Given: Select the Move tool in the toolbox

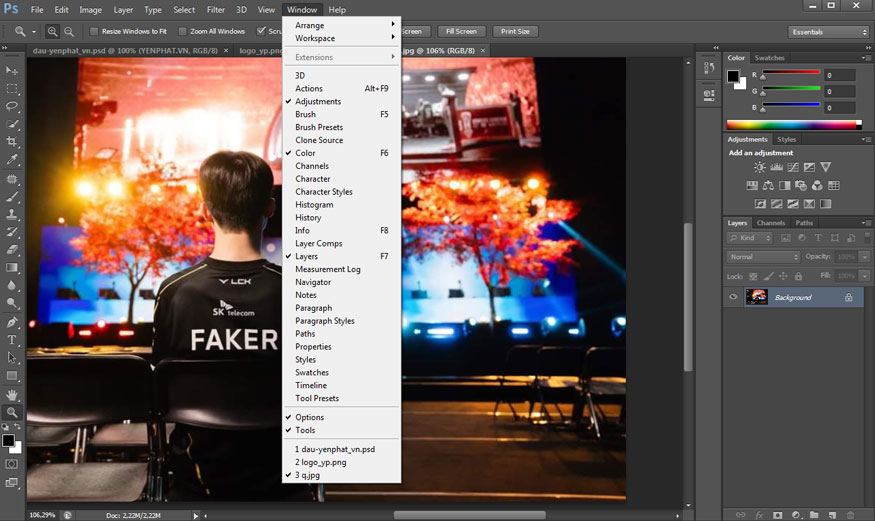Looking at the screenshot, I should point(12,71).
